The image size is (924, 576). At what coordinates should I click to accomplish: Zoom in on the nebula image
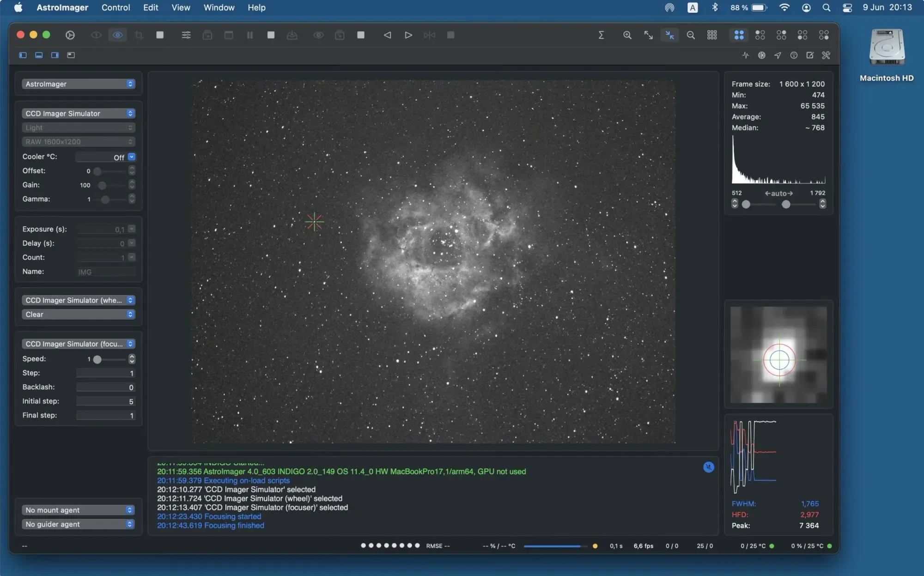[627, 35]
